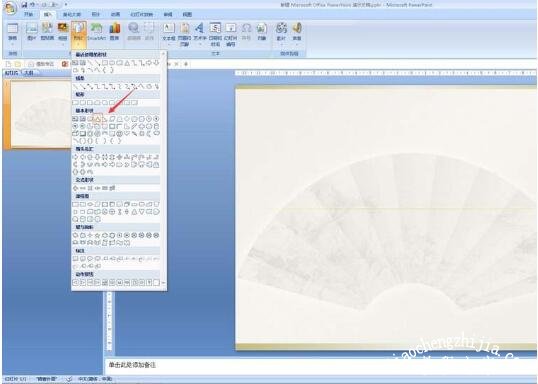Pick the Plus sign equation shape
The height and width of the screenshot is (384, 538).
coord(75,188)
